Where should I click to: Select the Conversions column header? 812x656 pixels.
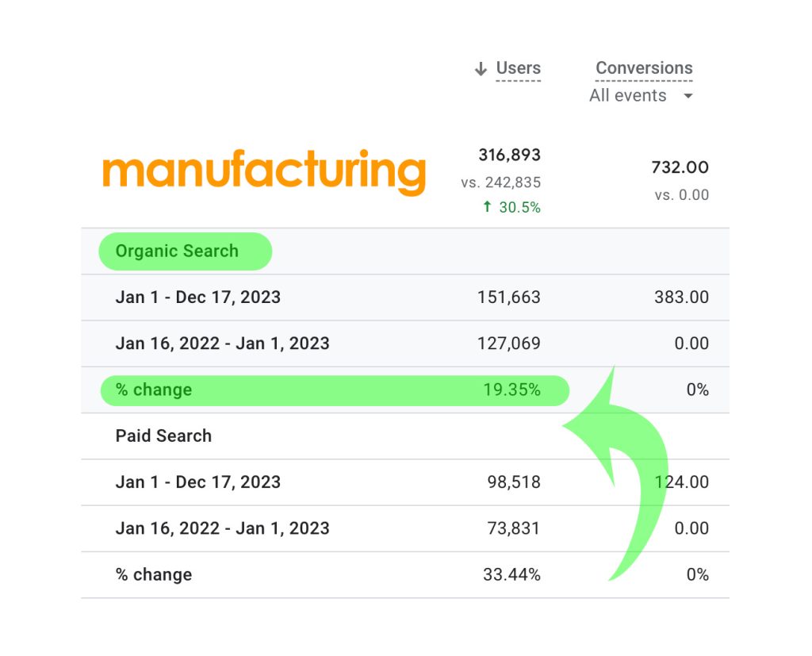click(644, 68)
